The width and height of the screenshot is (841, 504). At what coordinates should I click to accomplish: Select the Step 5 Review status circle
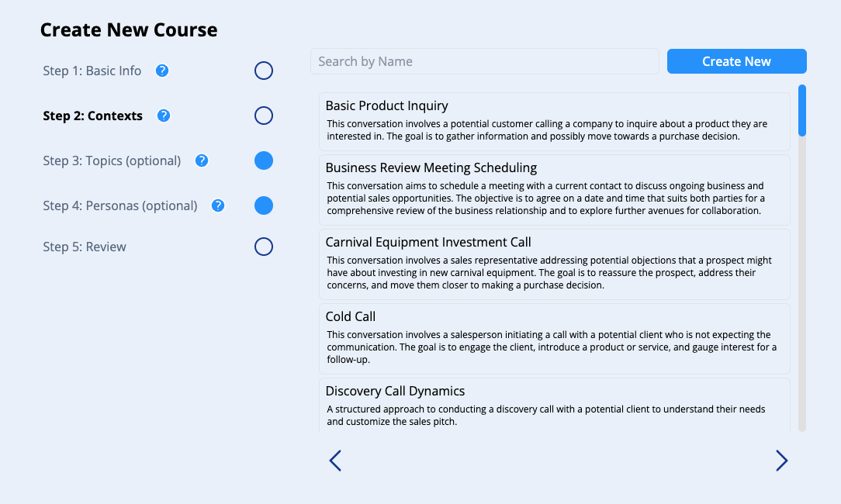pos(264,247)
